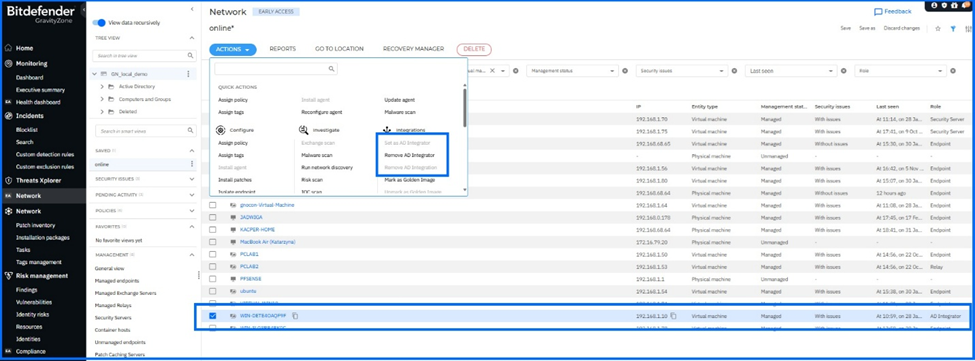Click the red DELETE button

pos(474,49)
